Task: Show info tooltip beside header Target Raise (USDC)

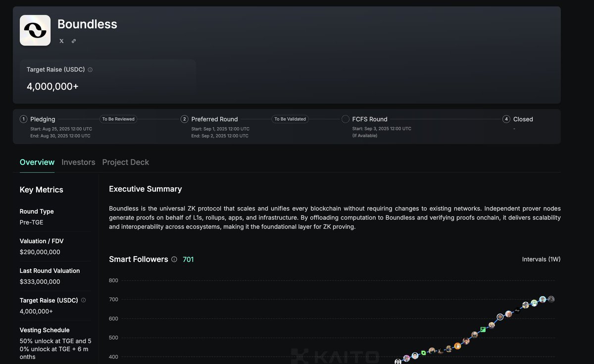Action: 90,70
